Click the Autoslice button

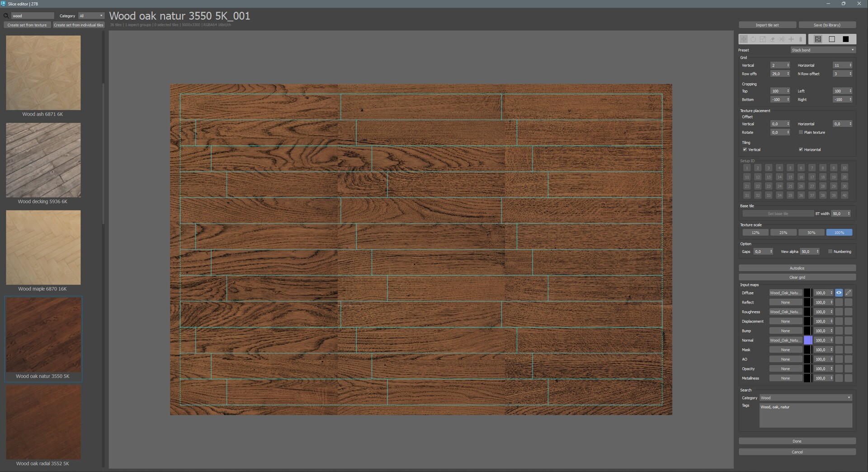(x=797, y=268)
